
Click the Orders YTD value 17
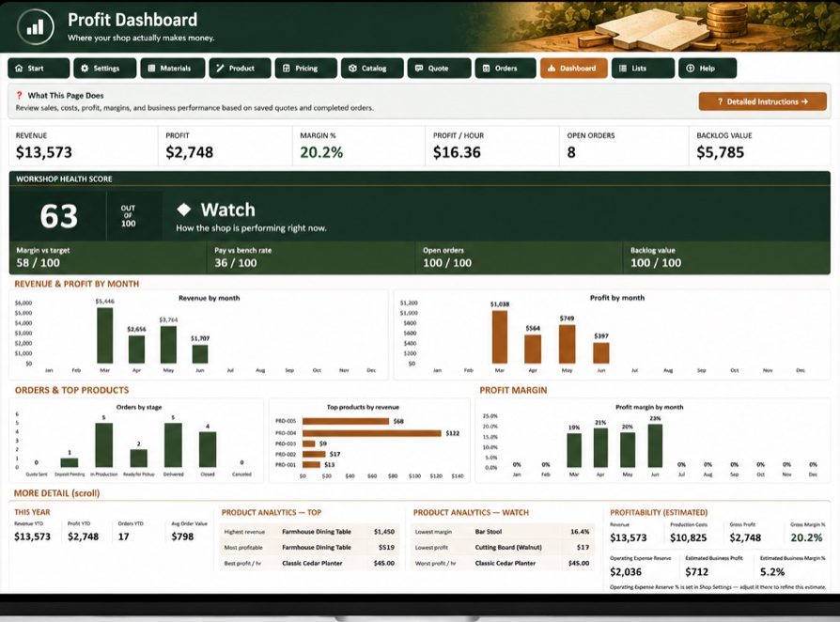[124, 536]
